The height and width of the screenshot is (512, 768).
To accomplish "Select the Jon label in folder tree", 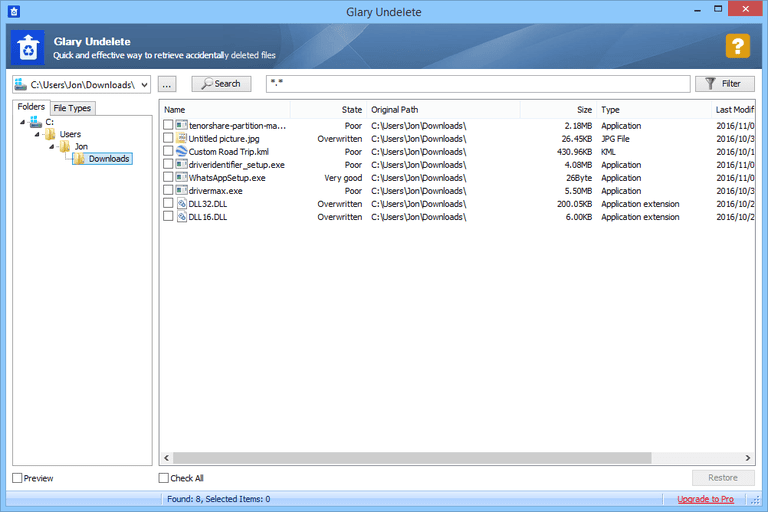I will (x=81, y=146).
